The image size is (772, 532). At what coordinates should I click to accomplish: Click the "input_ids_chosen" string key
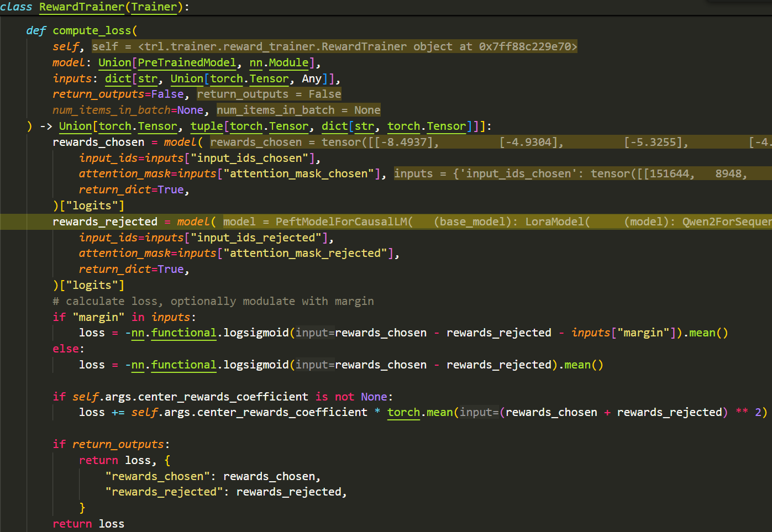pos(249,158)
